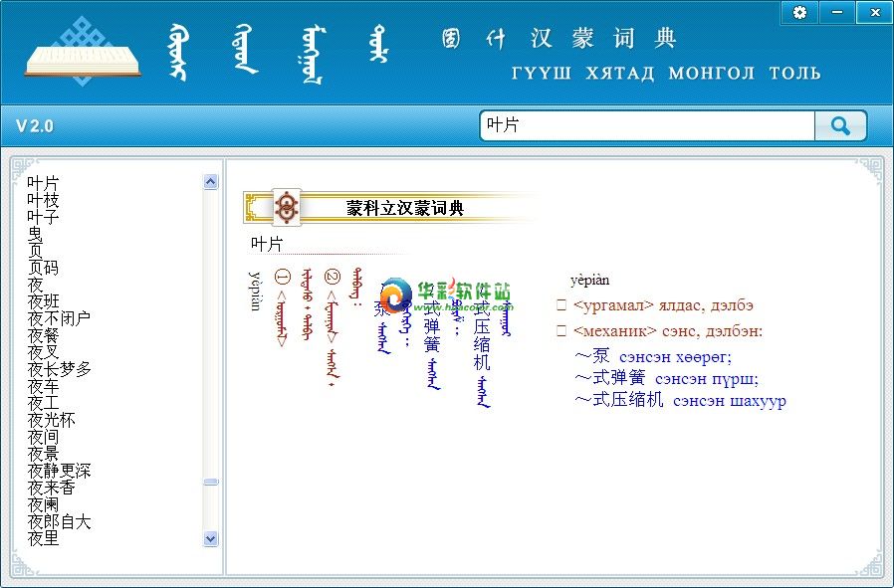
Task: Select 夜工 in the word list
Action: pos(43,403)
